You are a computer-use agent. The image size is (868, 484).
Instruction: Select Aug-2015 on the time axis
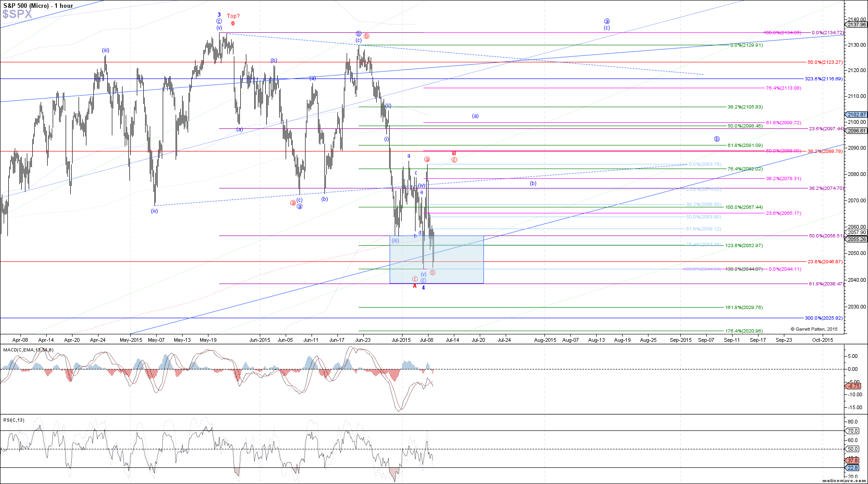545,340
